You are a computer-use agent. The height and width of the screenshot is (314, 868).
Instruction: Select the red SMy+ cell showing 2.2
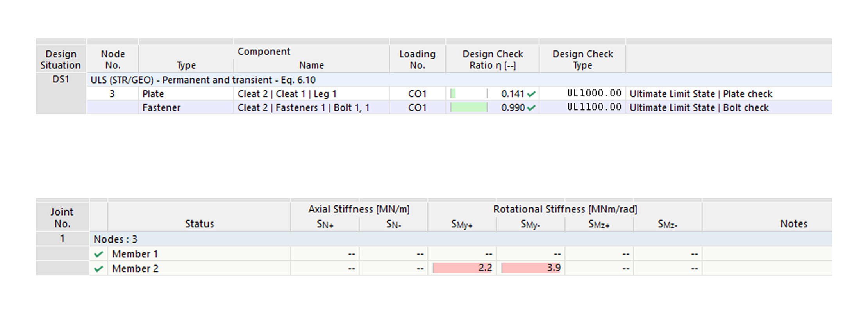tap(462, 268)
